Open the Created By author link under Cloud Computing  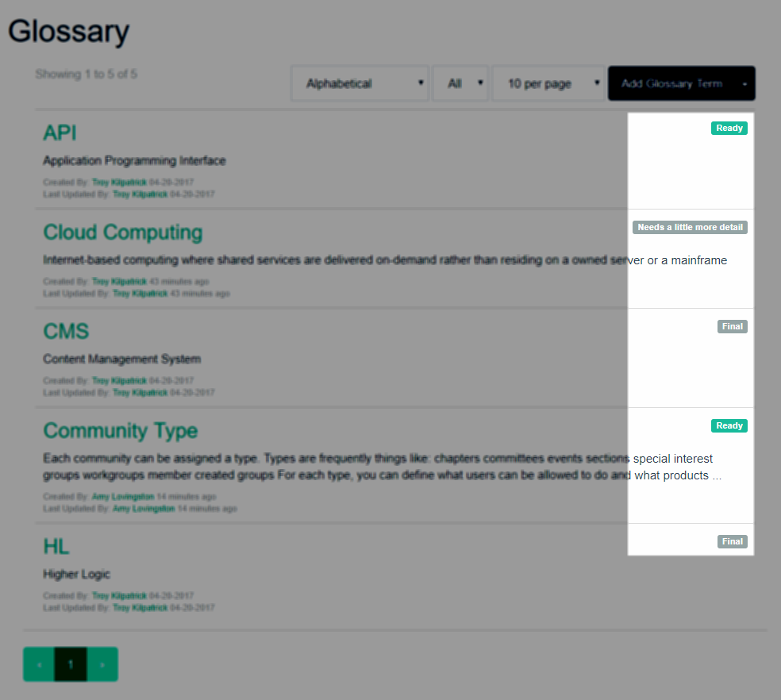click(x=119, y=282)
